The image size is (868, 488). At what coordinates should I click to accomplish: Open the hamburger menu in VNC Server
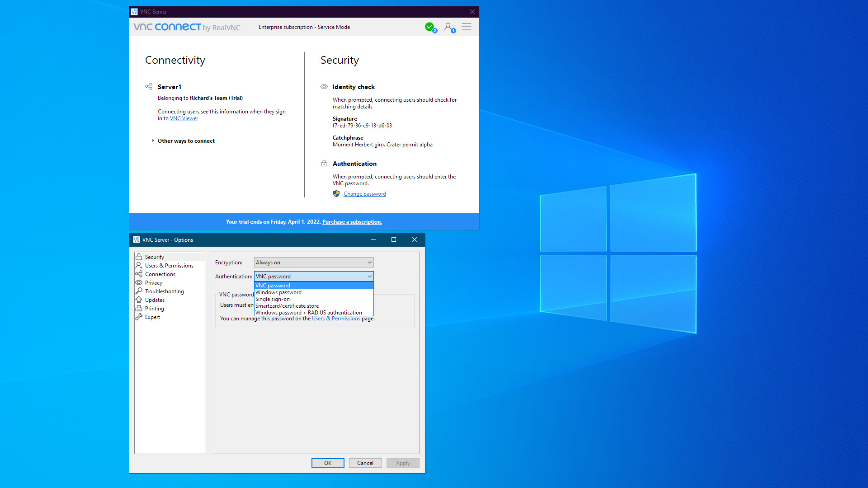(467, 27)
